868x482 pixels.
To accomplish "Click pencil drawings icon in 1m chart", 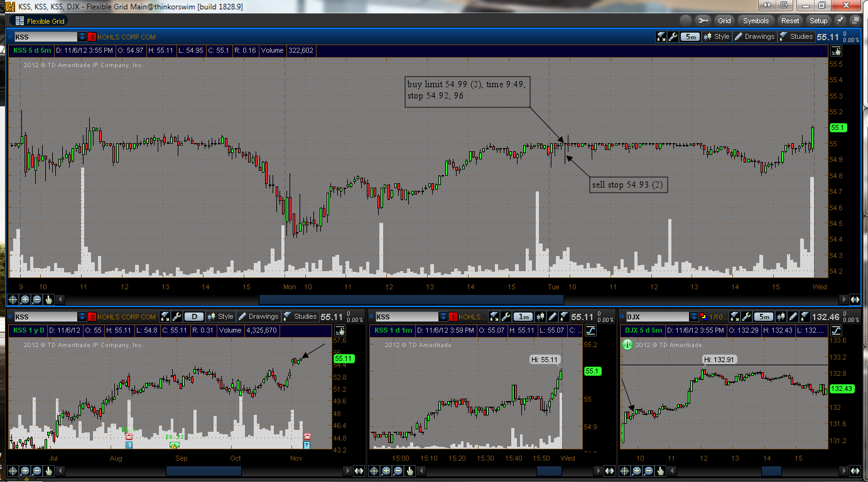I will [x=553, y=316].
